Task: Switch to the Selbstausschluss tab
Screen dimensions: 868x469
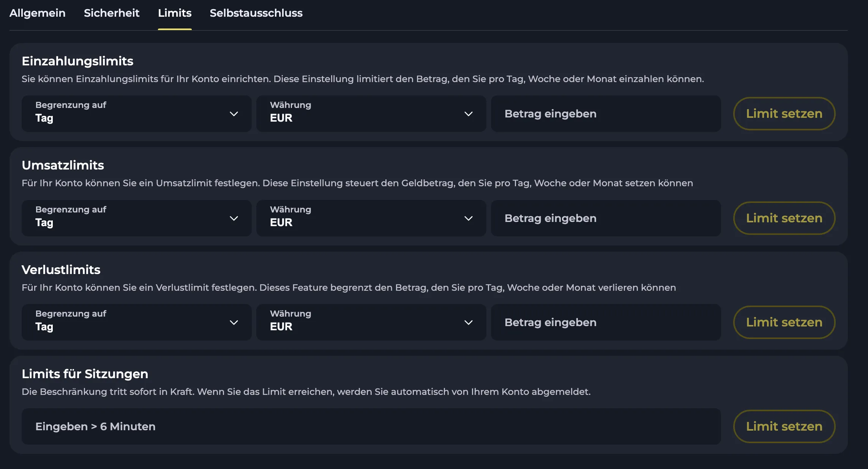Action: coord(256,13)
